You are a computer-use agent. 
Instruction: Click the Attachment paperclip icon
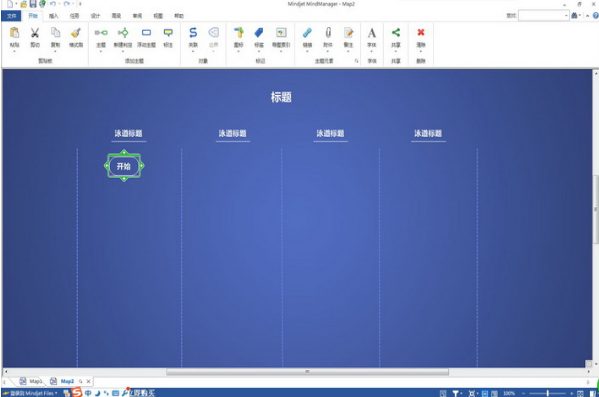coord(328,33)
